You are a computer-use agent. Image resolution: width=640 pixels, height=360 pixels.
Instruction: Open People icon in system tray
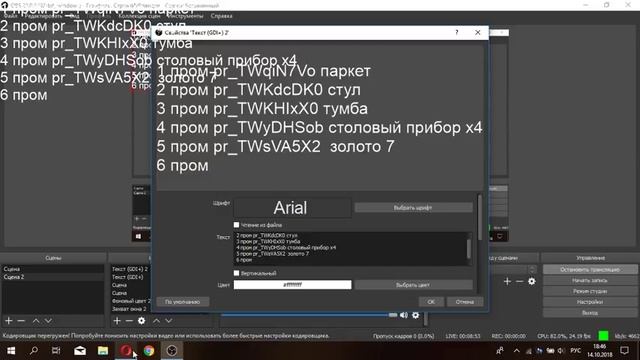point(500,351)
